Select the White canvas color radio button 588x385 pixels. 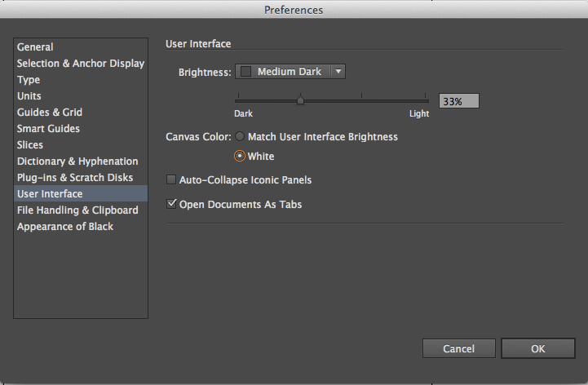tap(240, 156)
